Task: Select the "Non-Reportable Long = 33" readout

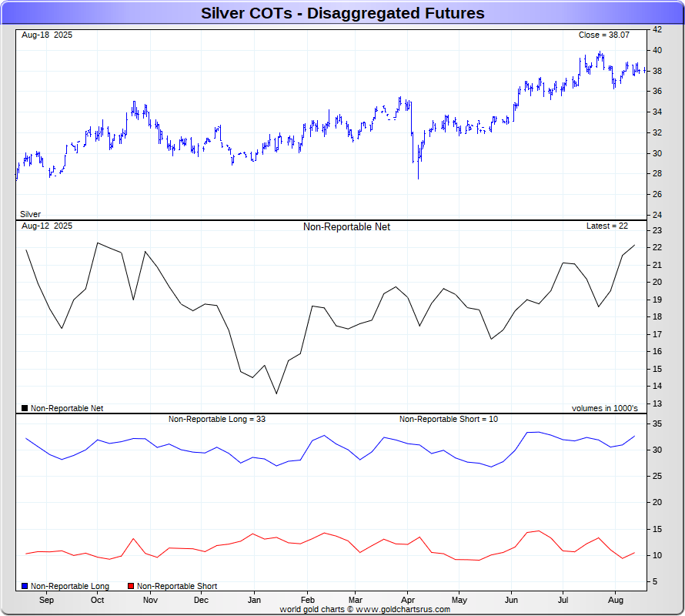Action: tap(217, 419)
